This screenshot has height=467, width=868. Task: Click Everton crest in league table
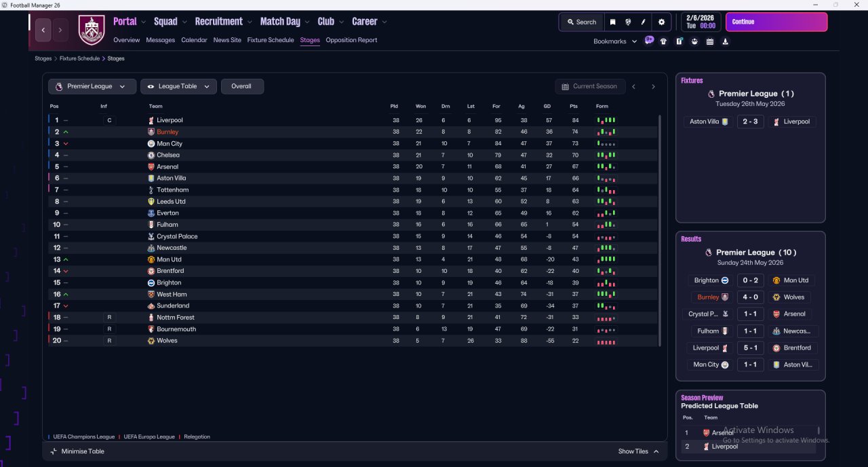(x=151, y=213)
